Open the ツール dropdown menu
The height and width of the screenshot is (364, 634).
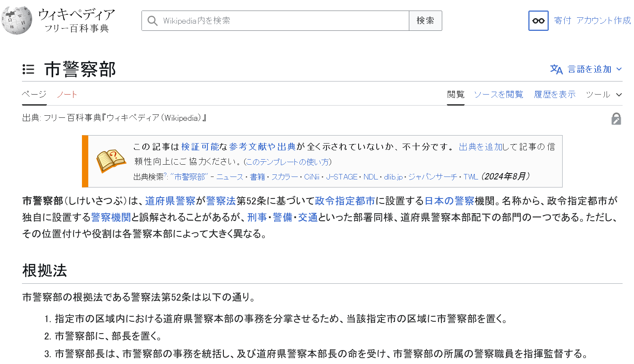click(x=603, y=95)
